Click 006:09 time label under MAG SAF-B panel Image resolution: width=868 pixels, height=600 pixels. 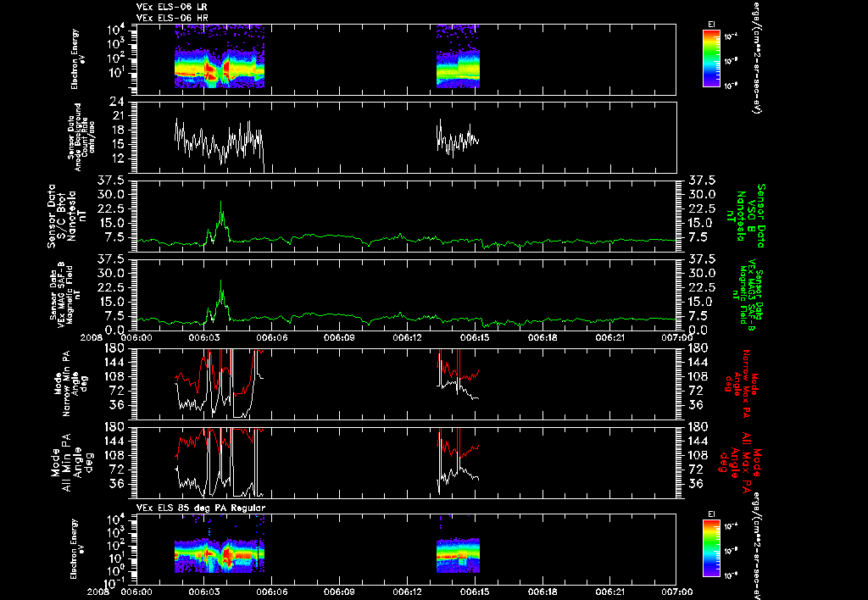tap(339, 337)
